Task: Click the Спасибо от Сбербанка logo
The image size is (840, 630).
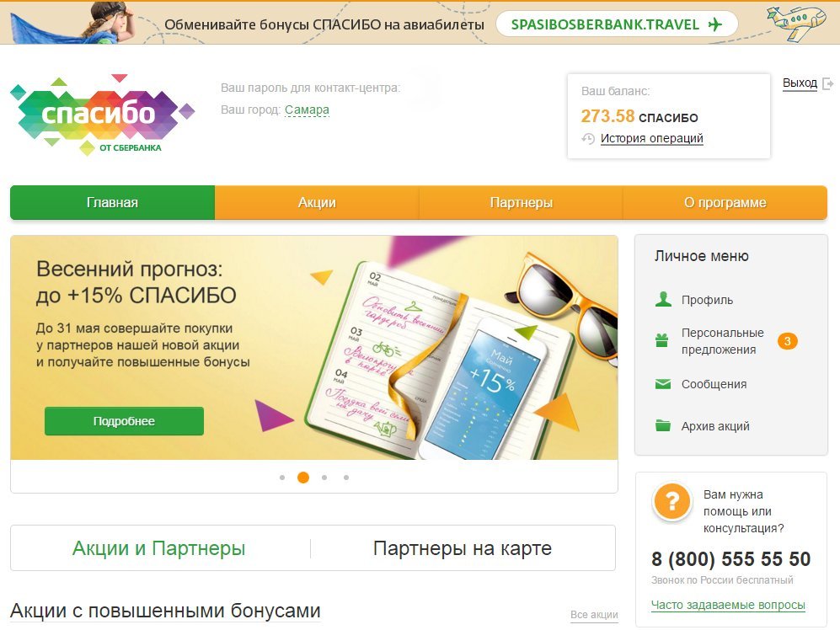Action: tap(102, 114)
